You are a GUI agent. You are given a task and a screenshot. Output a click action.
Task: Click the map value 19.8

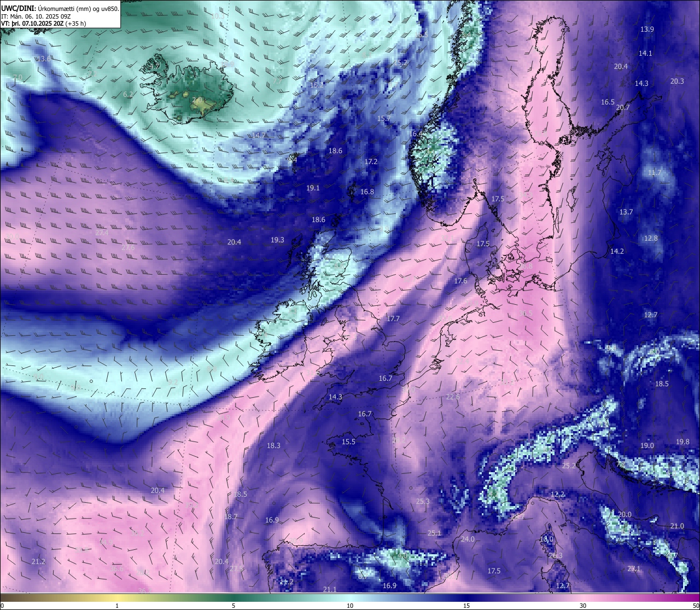click(x=682, y=441)
